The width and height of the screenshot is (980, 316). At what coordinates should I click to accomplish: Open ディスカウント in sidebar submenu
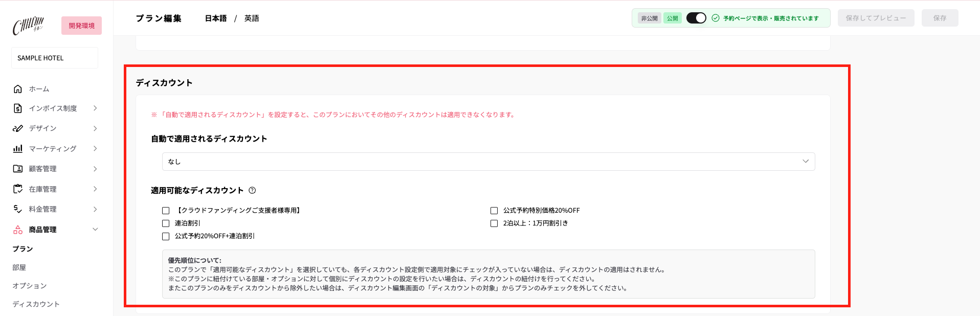(36, 304)
